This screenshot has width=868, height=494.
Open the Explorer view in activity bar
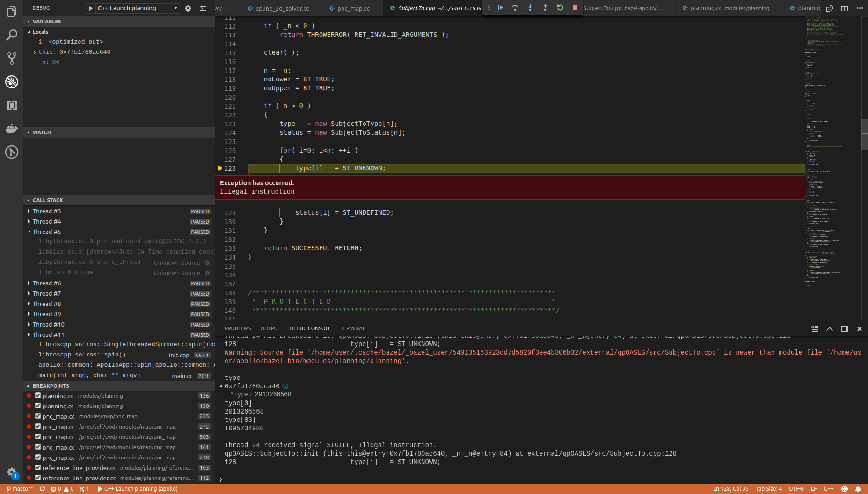click(x=12, y=11)
